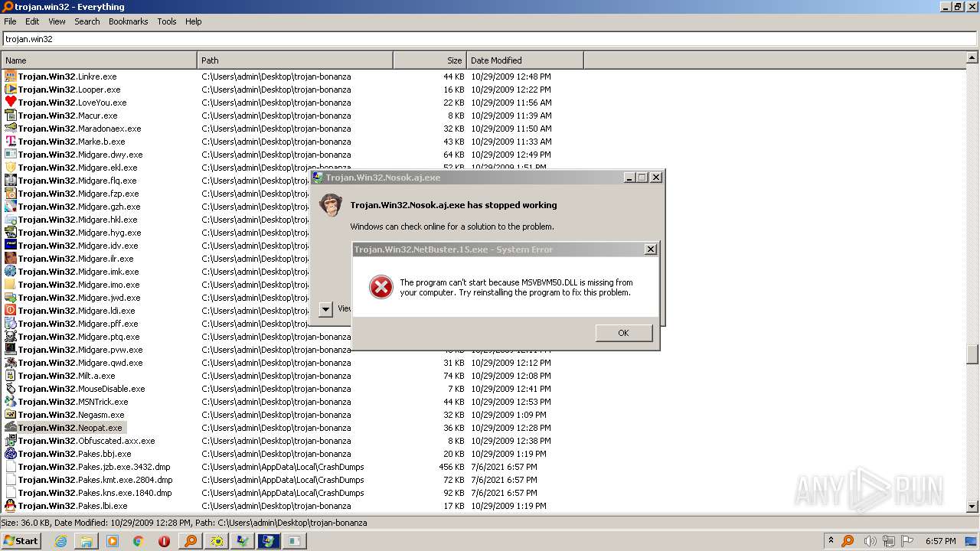
Task: Sort results by the Size column
Action: [x=430, y=60]
